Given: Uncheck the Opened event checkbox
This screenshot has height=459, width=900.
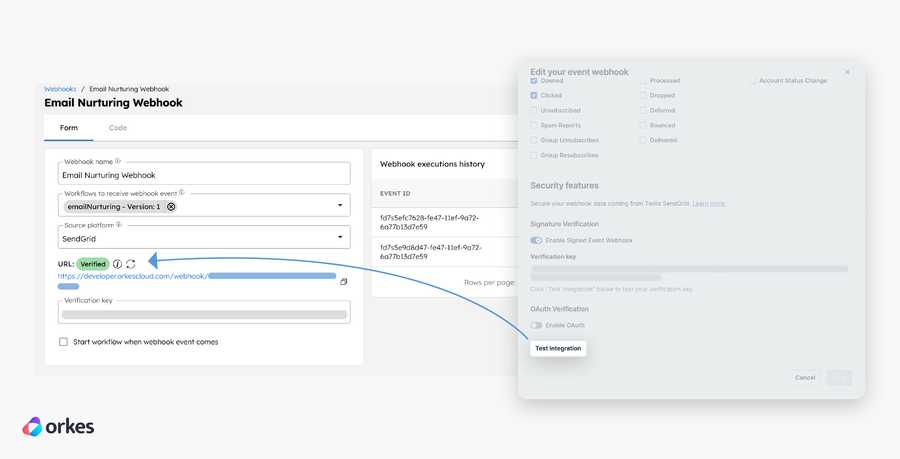Looking at the screenshot, I should [534, 80].
